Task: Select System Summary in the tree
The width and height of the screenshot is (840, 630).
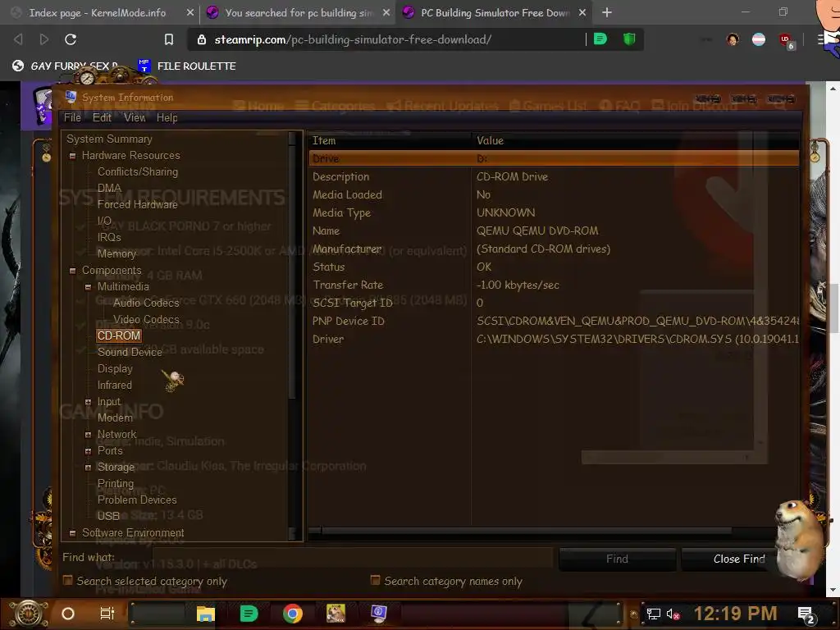Action: pos(109,139)
